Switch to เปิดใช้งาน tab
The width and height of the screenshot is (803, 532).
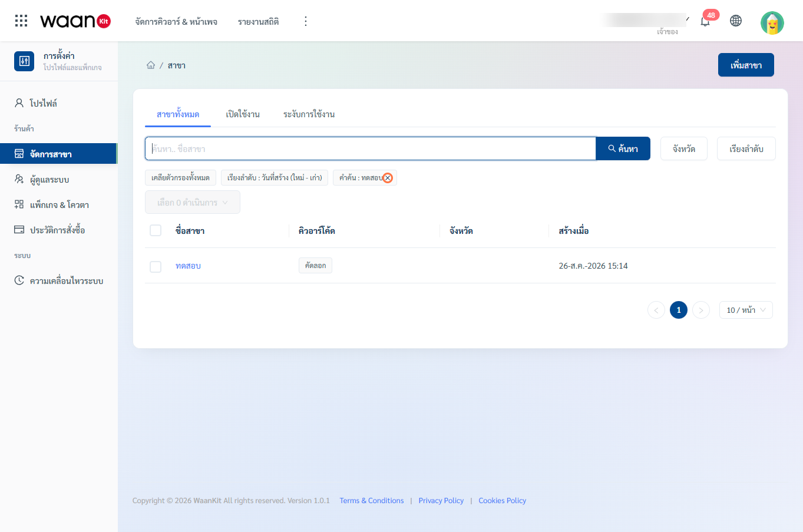[x=243, y=114]
